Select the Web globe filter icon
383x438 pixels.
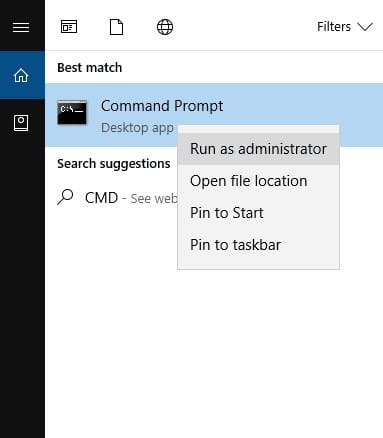tap(165, 27)
